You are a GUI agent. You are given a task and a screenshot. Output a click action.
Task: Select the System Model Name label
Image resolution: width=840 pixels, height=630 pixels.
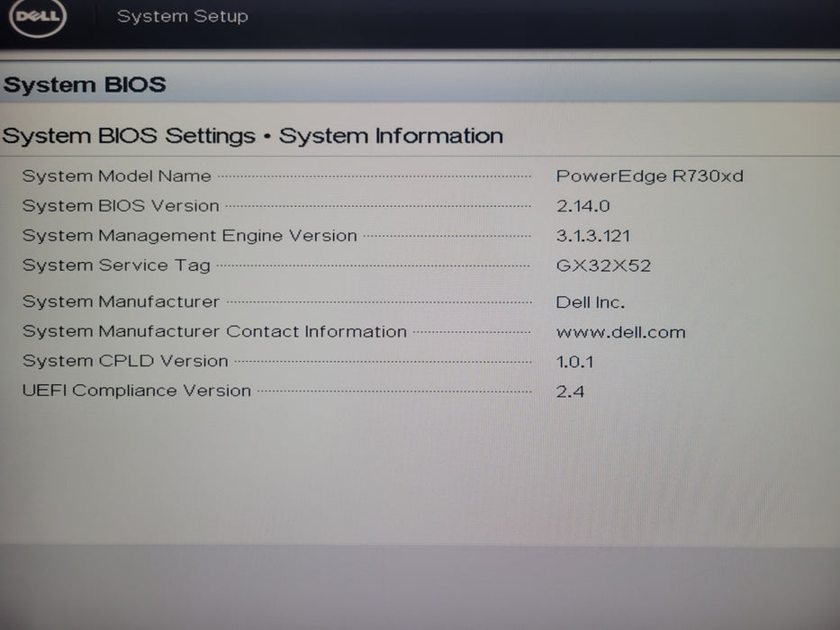[117, 176]
